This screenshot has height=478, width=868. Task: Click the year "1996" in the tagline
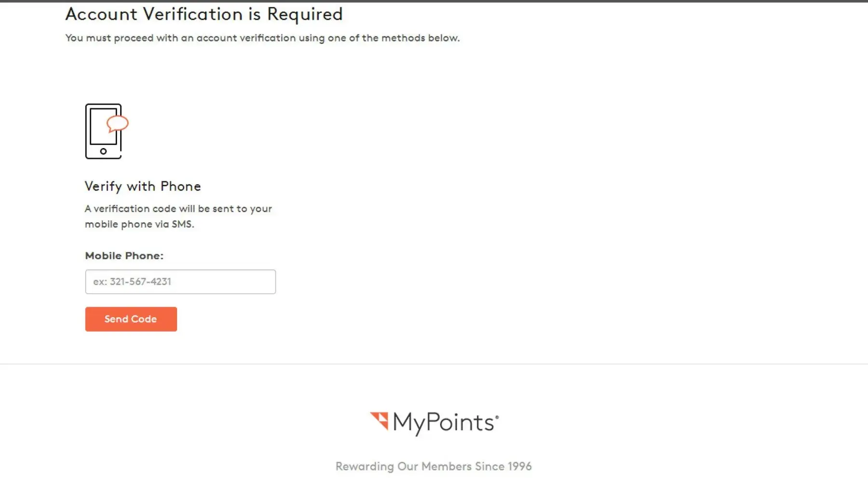click(519, 466)
